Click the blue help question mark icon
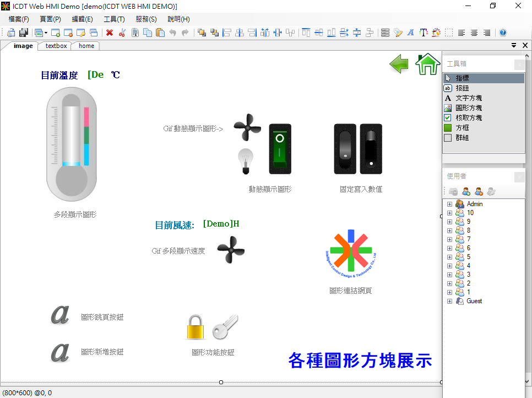The height and width of the screenshot is (398, 532). point(502,33)
